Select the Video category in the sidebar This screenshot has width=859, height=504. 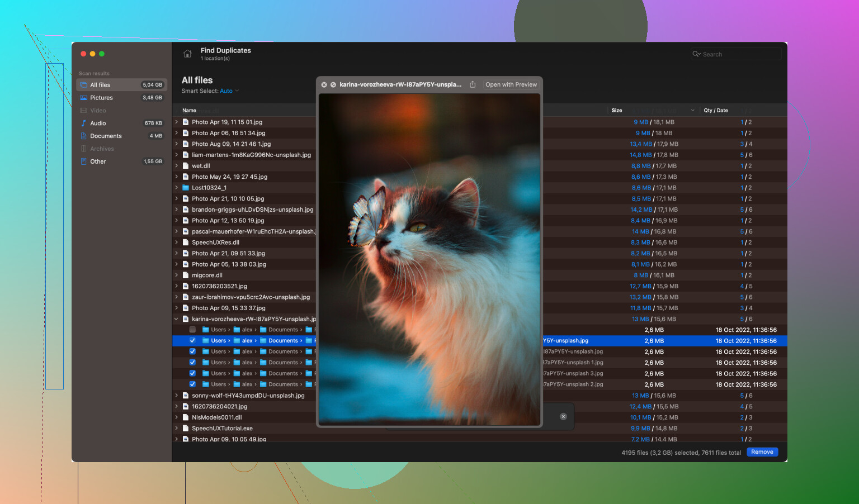pos(122,111)
